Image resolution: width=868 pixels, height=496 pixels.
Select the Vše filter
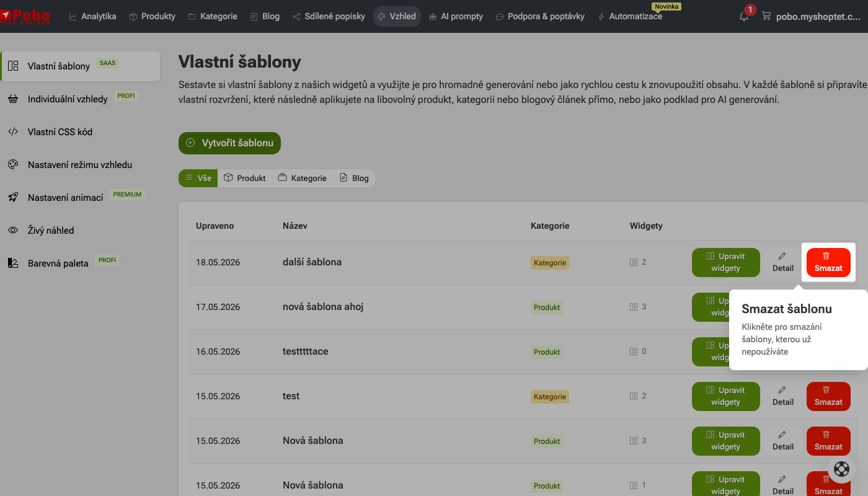(x=198, y=178)
